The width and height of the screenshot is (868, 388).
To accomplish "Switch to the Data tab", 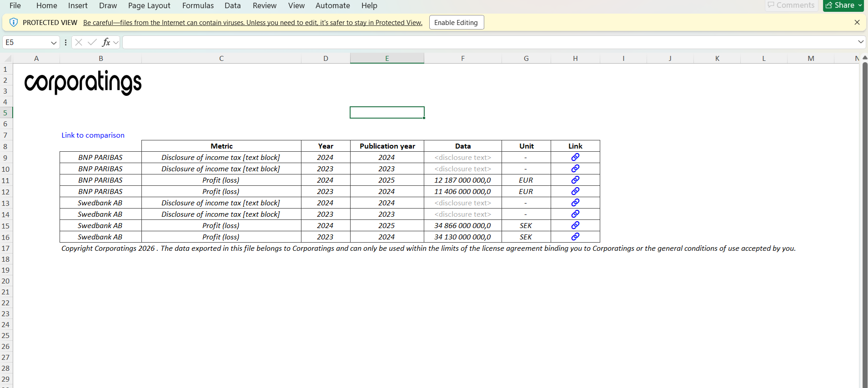I will pos(232,5).
